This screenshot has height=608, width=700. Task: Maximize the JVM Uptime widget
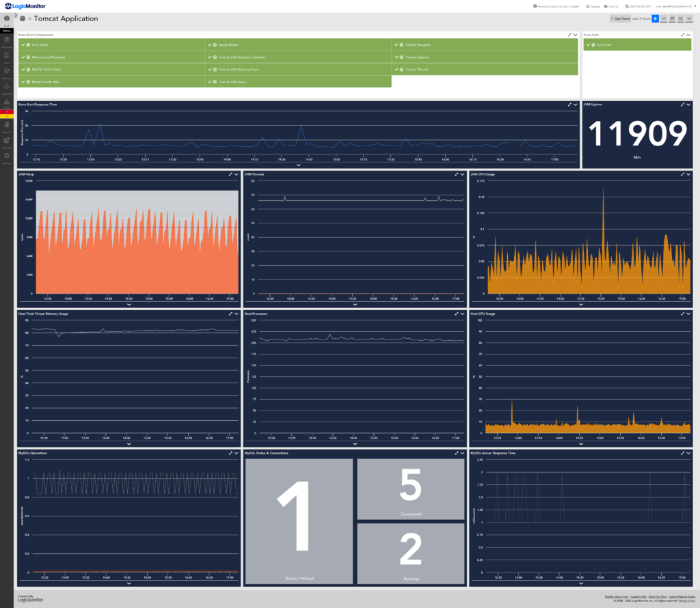pos(683,105)
